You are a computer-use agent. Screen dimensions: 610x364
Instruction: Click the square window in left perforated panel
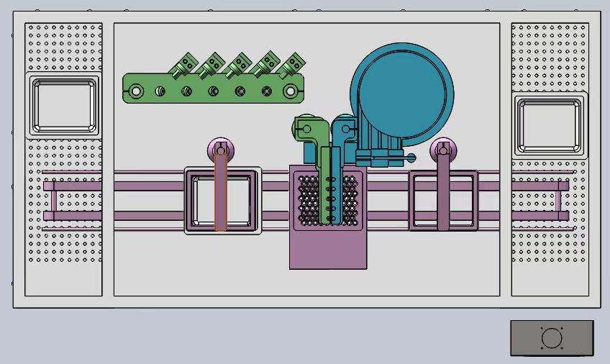pos(64,106)
